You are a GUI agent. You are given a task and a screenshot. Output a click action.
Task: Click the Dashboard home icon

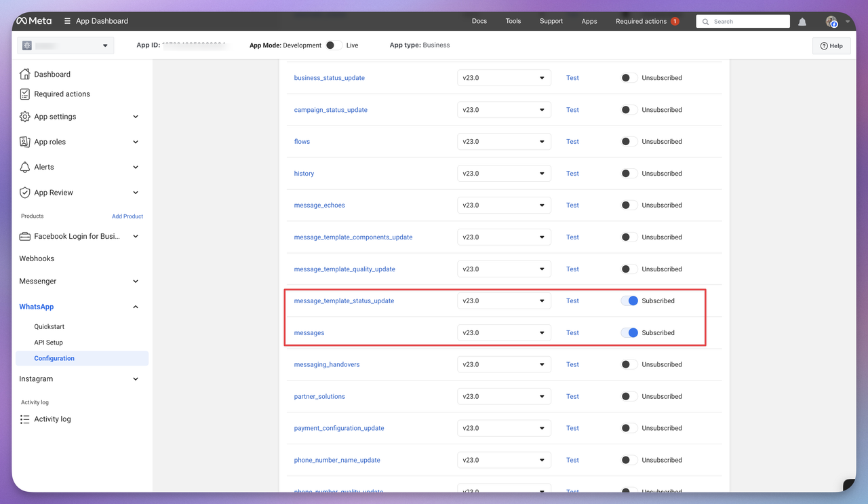[x=25, y=74]
